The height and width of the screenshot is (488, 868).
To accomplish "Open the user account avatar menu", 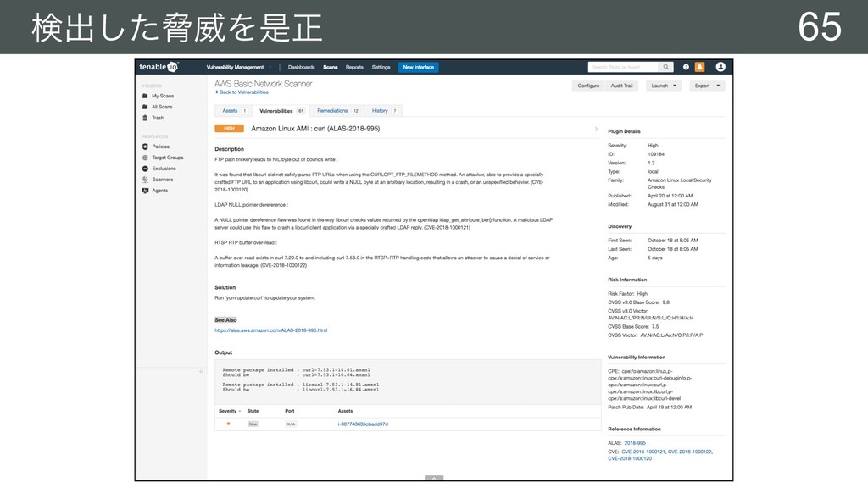I will coord(721,67).
